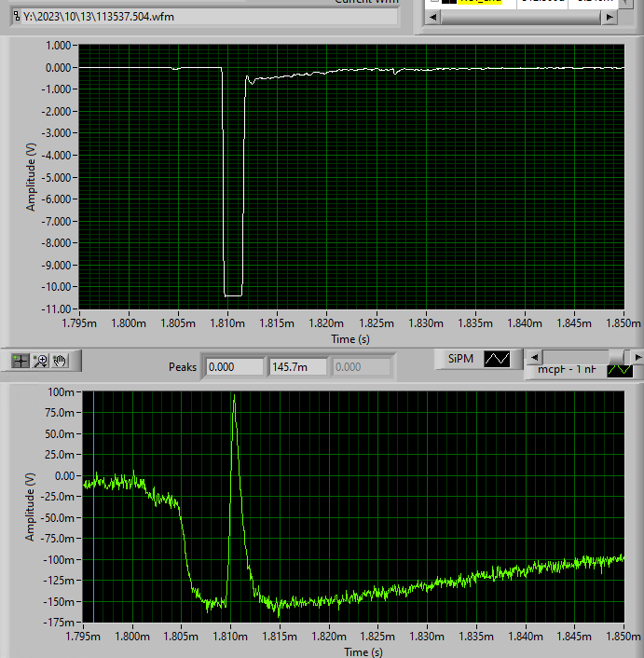Click right arrow of cursor table scrollbar

[610, 17]
